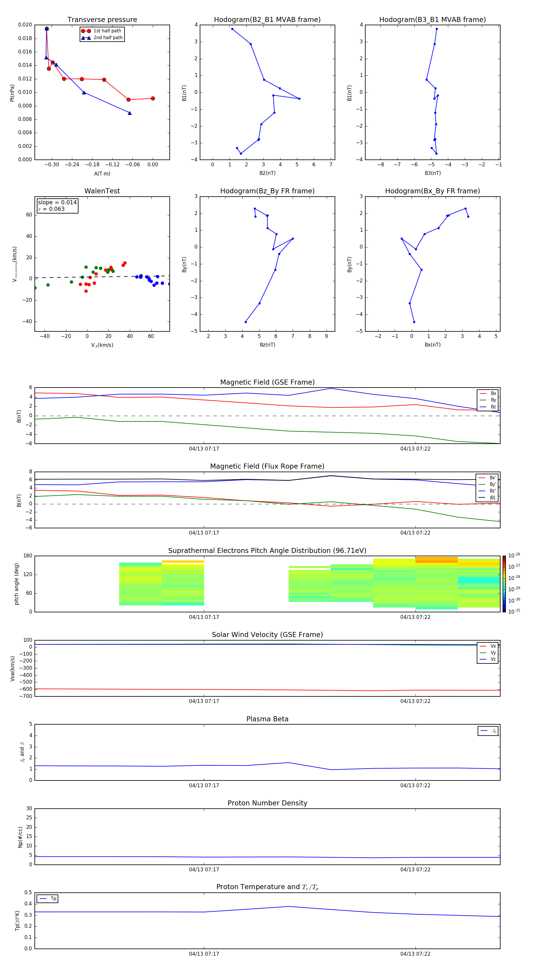Click the '2nd half path' legend entry
535x980 pixels.
(x=102, y=38)
